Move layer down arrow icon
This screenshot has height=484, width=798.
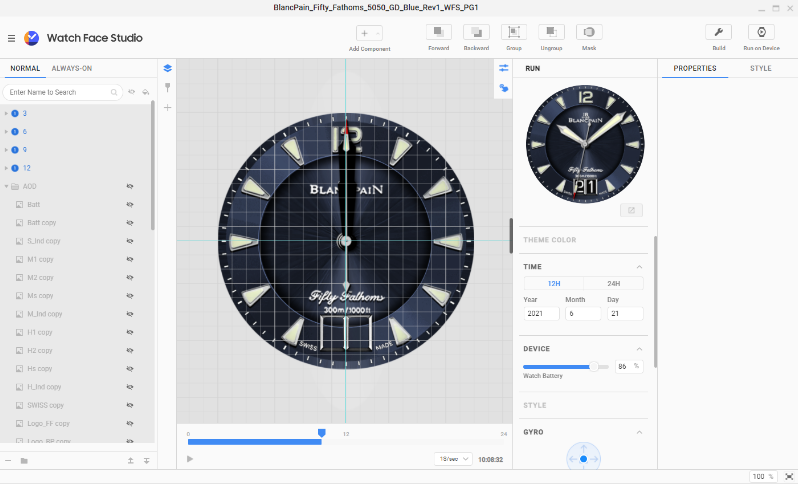tap(147, 461)
